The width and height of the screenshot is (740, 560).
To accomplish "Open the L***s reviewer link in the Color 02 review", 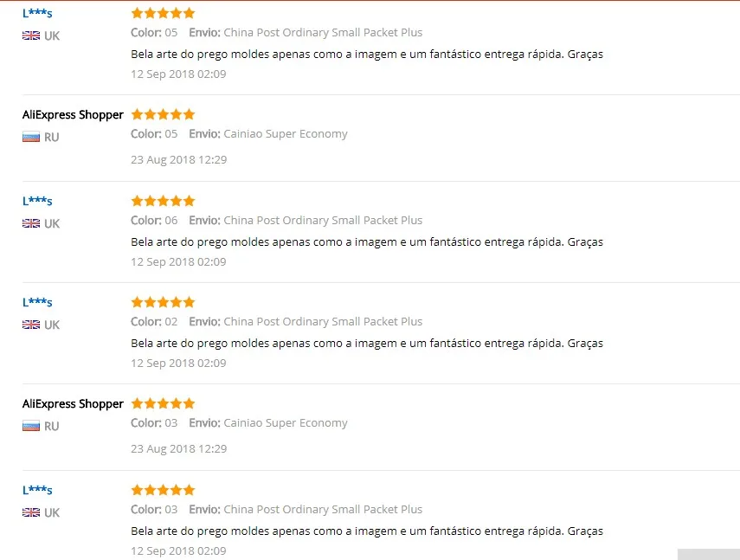I will (37, 302).
